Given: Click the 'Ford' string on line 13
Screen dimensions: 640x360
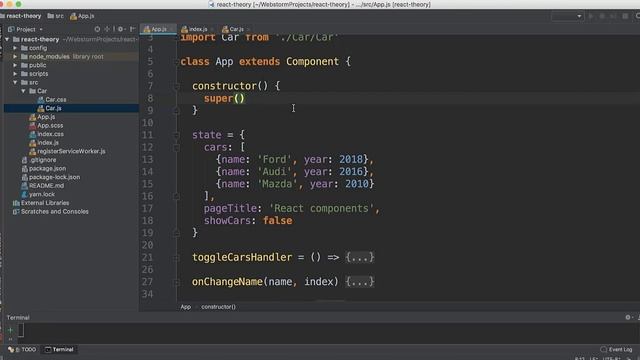Looking at the screenshot, I should [x=275, y=159].
